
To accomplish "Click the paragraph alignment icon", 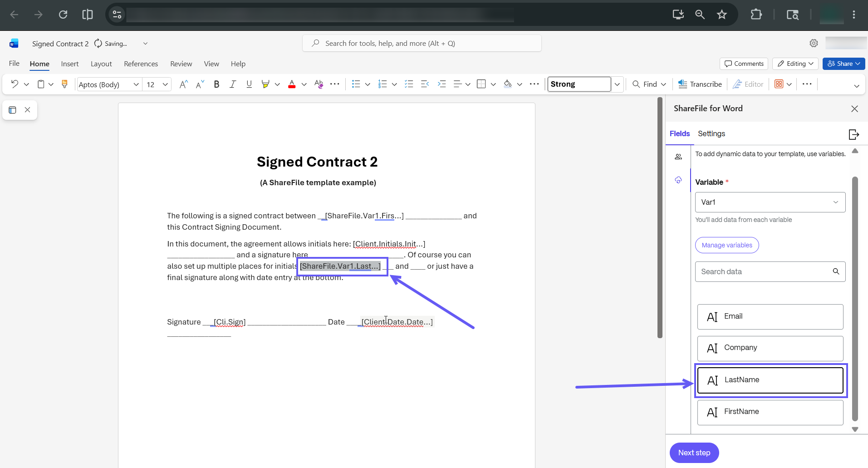I will tap(458, 84).
